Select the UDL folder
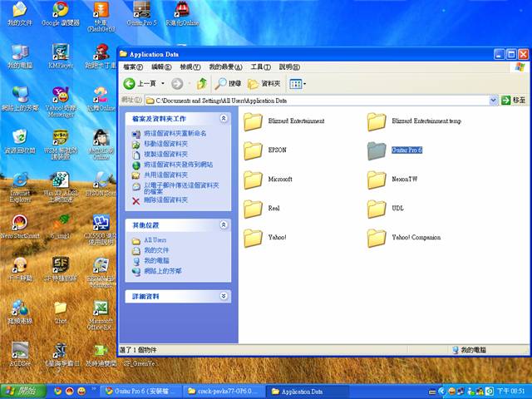 click(386, 209)
